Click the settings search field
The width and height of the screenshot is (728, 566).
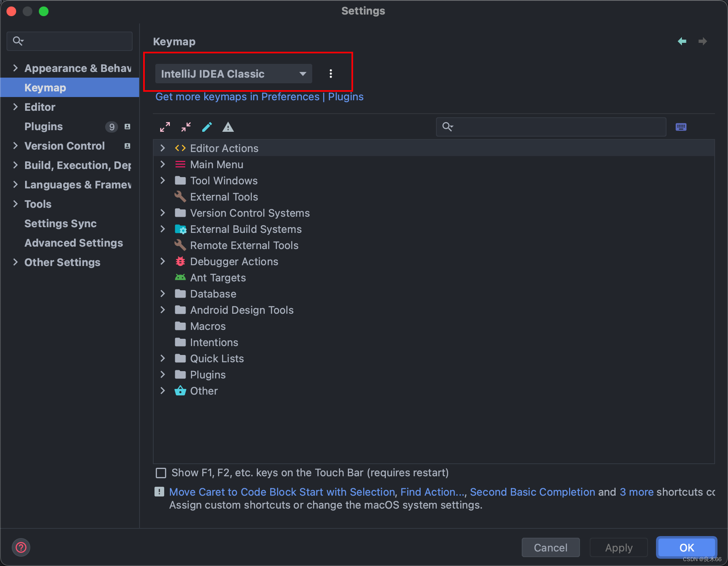tap(70, 41)
